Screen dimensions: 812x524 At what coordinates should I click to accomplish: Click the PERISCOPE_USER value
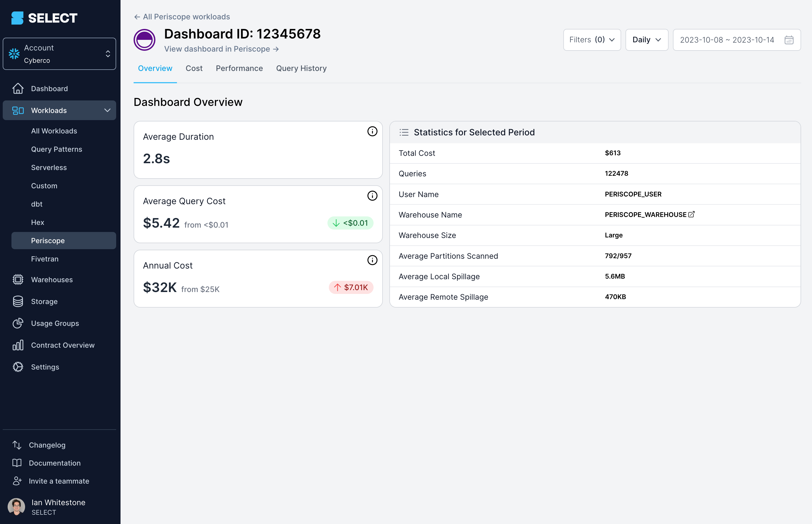tap(633, 194)
